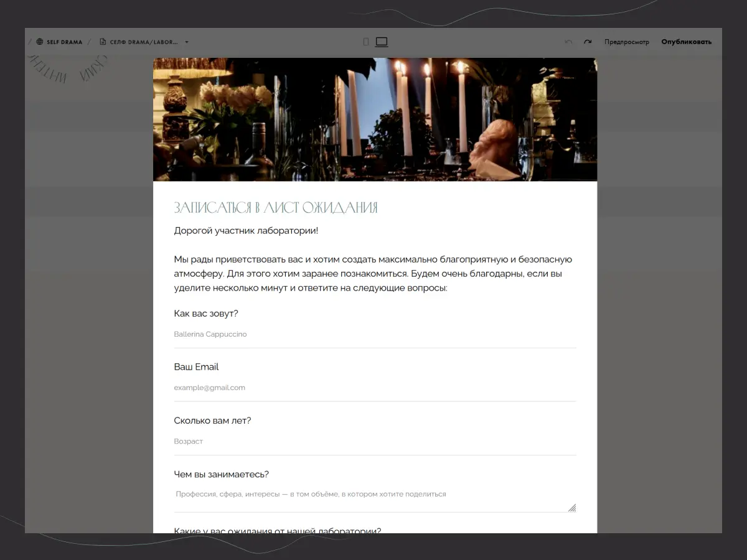Image resolution: width=747 pixels, height=560 pixels.
Task: Switch to desktop view icon
Action: pyautogui.click(x=382, y=42)
